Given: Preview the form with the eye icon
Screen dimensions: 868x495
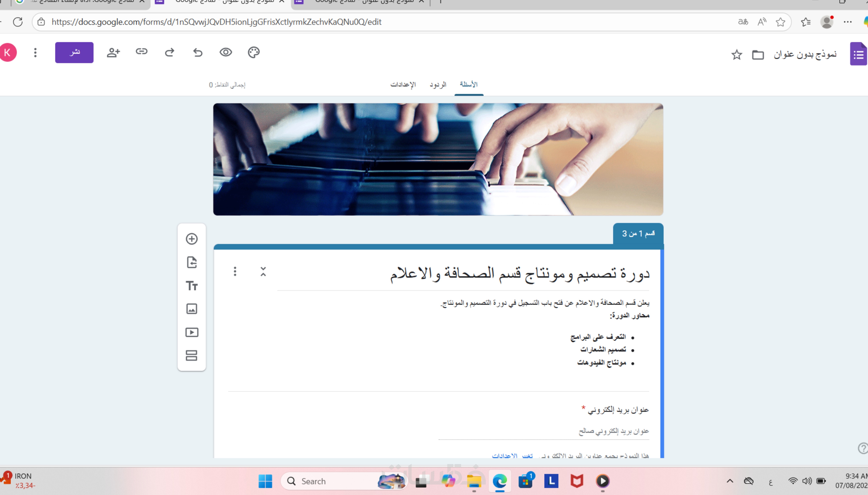Looking at the screenshot, I should 226,52.
